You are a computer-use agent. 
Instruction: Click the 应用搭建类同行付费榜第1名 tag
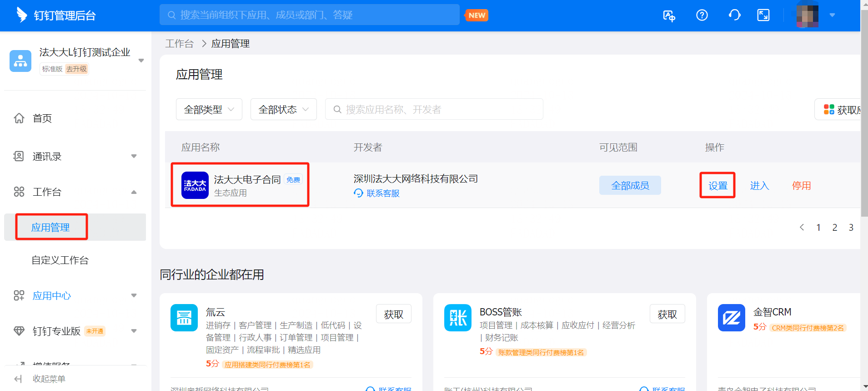tap(267, 365)
